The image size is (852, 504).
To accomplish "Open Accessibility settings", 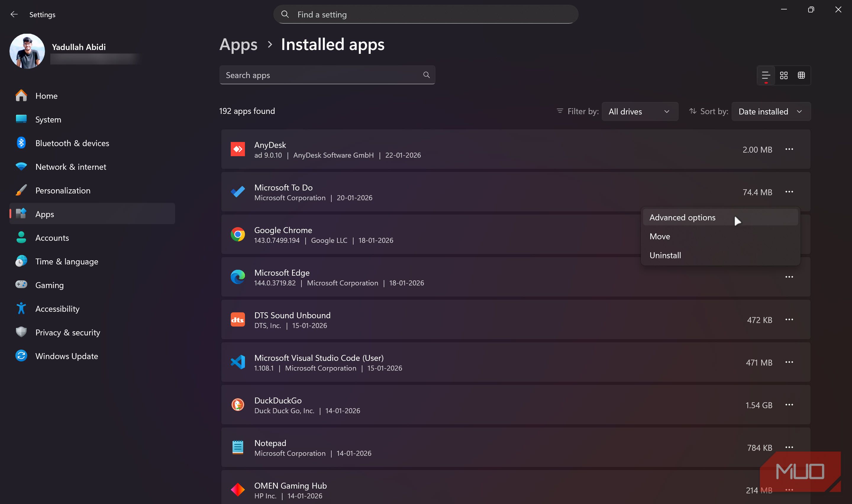I will [x=92, y=309].
